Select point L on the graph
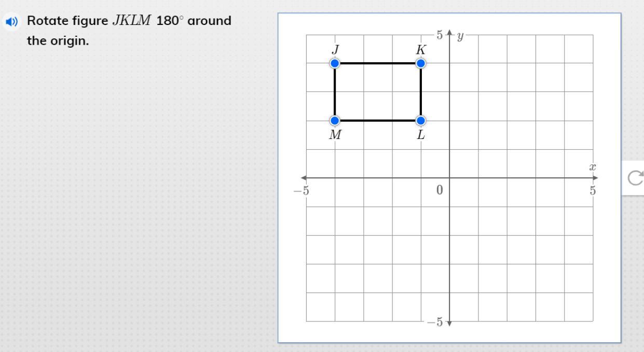 [x=421, y=121]
